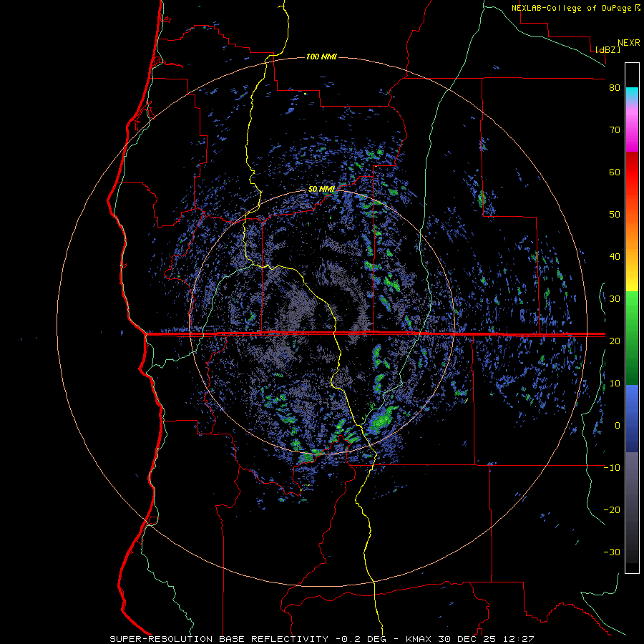Click the 100 NMI range ring label
Screen dimensions: 644x644
point(321,57)
